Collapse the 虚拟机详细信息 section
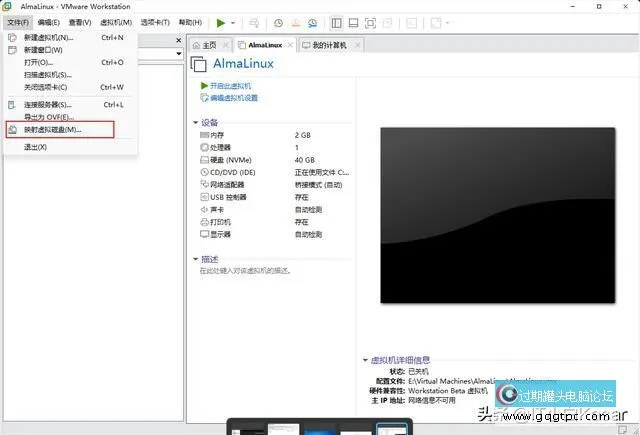The image size is (640, 435). 365,360
